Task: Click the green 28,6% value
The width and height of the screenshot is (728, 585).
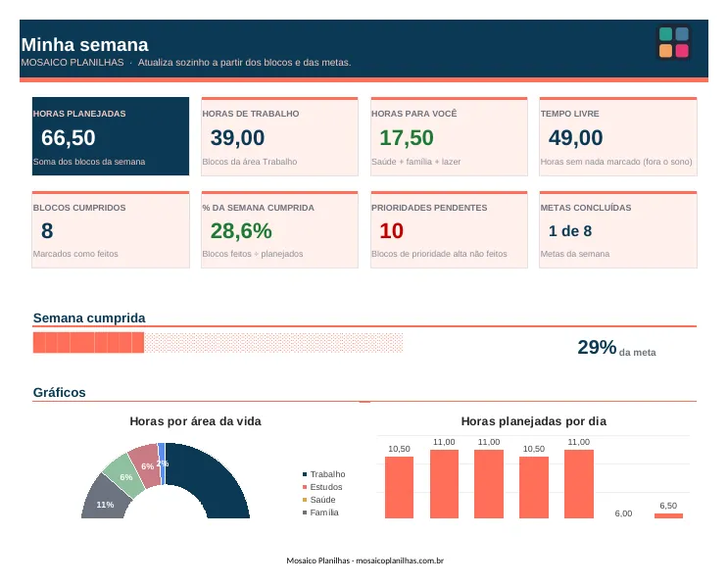Action: (241, 231)
